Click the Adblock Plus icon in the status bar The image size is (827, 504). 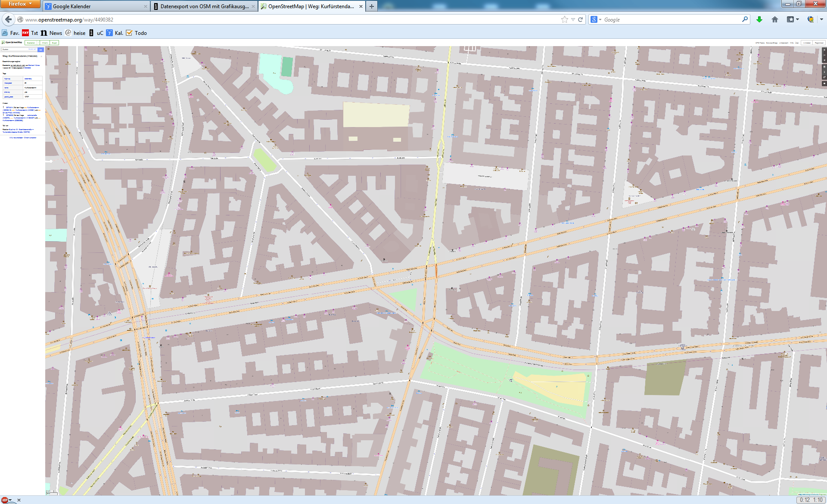click(5, 500)
